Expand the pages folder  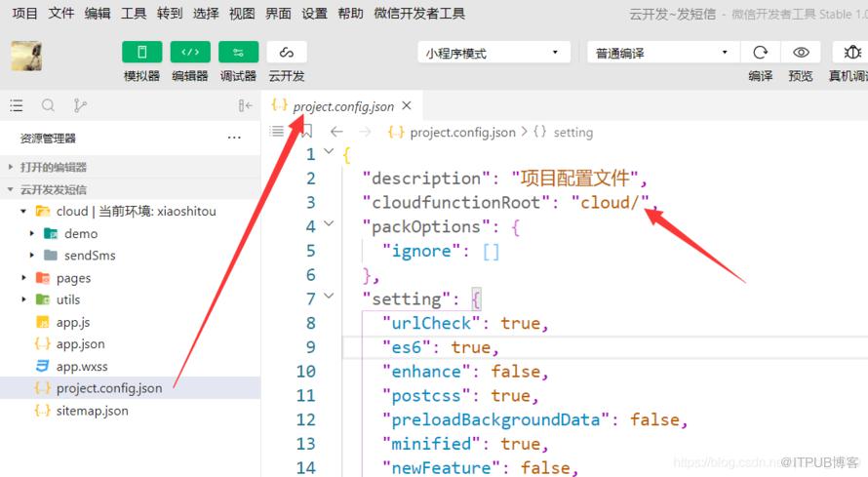23,278
